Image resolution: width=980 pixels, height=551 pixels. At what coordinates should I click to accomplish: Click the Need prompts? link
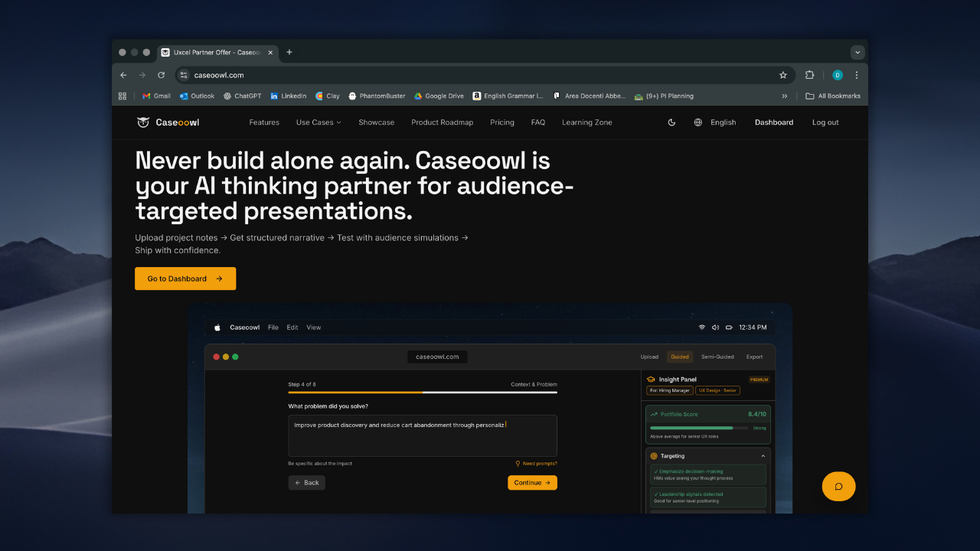pos(536,464)
